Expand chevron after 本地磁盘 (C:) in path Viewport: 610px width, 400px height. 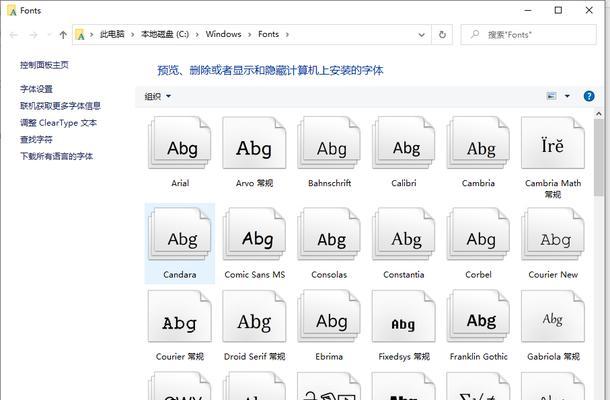pyautogui.click(x=197, y=34)
